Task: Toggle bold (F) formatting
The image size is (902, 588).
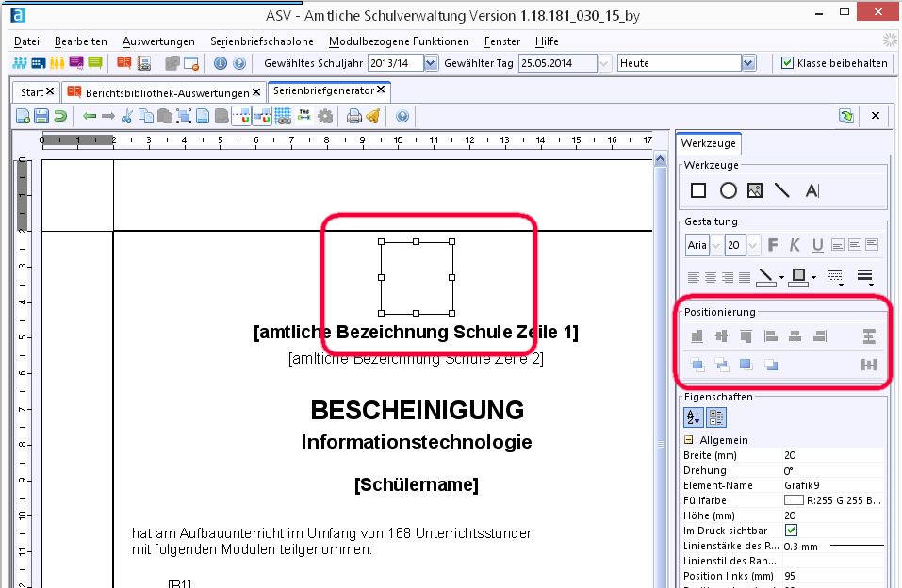Action: point(773,245)
